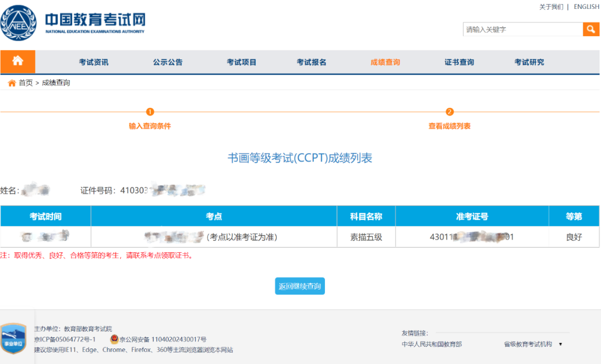Viewport: 601px width, 364px height.
Task: Click 首页 breadcrumb link
Action: (x=26, y=83)
